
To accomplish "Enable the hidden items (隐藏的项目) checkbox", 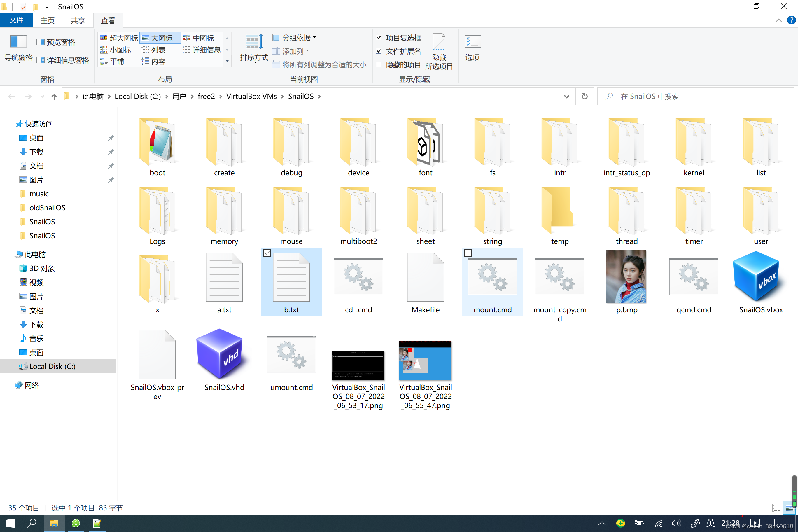I will click(379, 64).
